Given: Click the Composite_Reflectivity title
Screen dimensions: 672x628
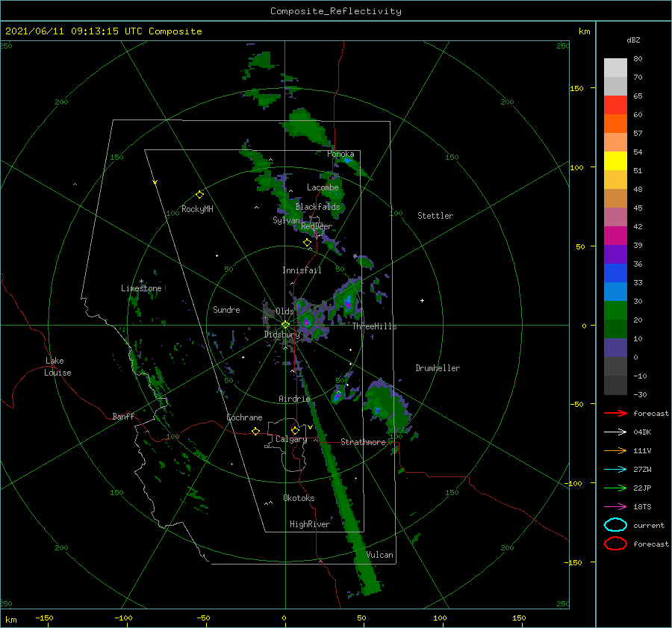Looking at the screenshot, I should tap(335, 11).
